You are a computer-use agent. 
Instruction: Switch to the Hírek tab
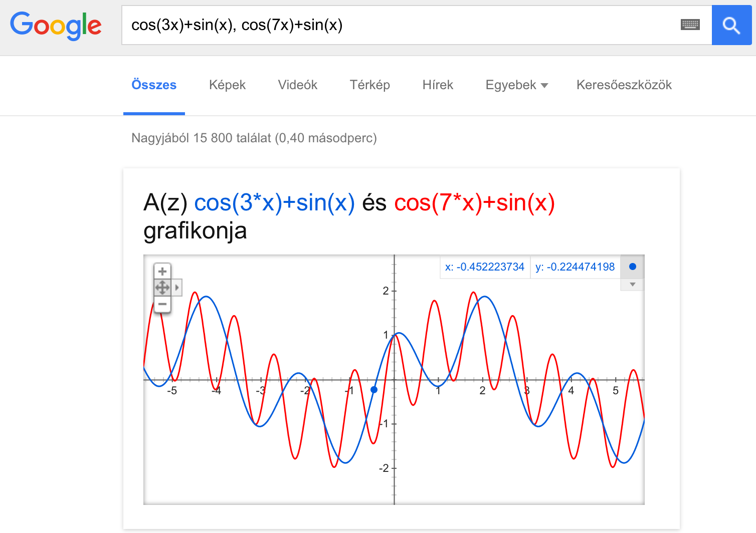438,85
